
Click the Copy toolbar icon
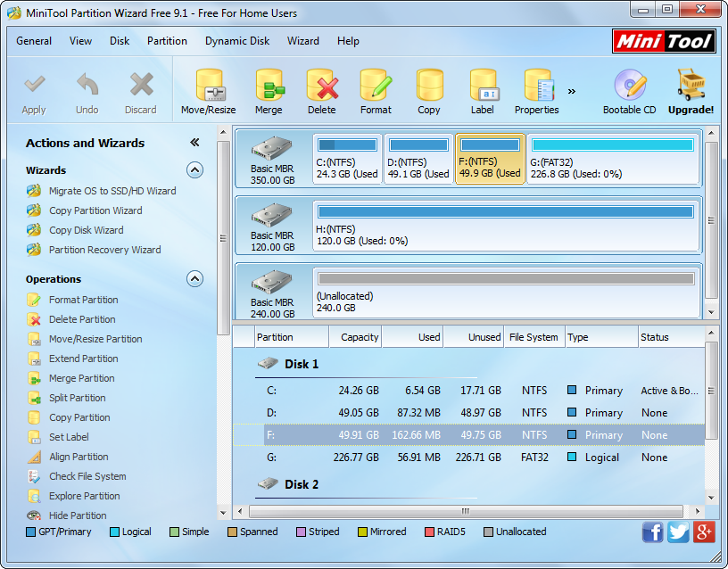(x=429, y=85)
